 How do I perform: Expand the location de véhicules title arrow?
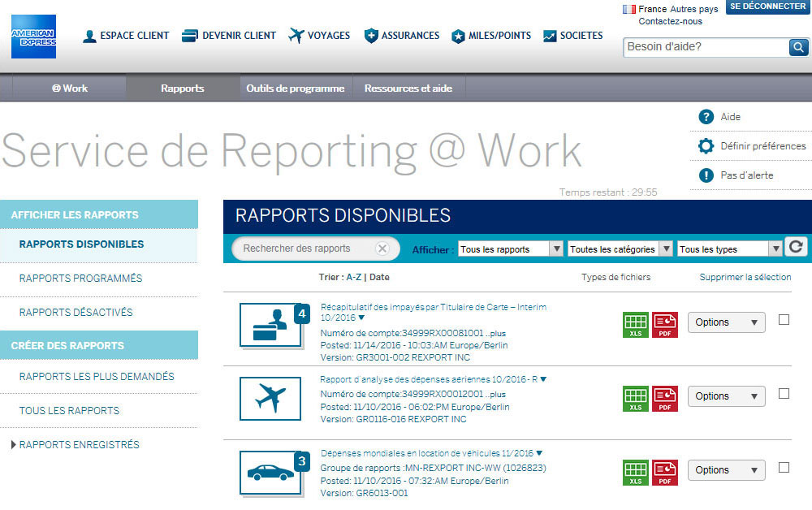point(539,454)
